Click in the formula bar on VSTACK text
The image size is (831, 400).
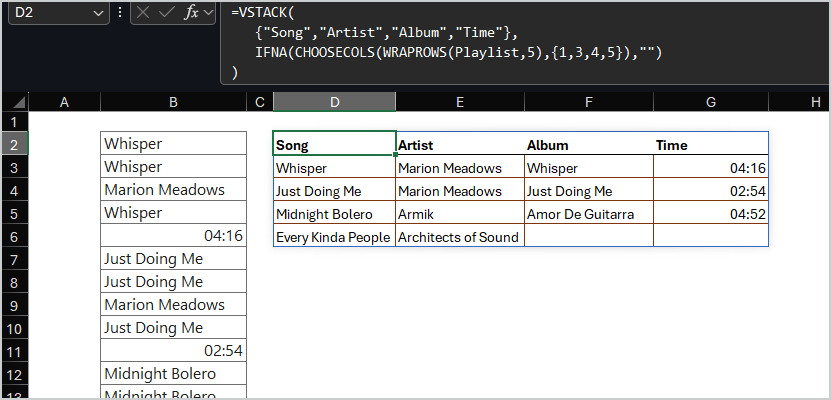[x=264, y=12]
